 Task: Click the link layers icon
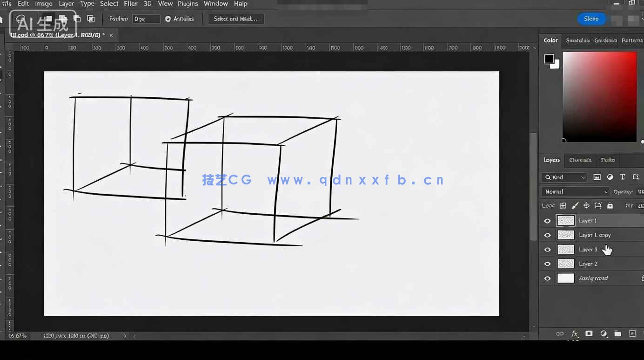[x=560, y=334]
